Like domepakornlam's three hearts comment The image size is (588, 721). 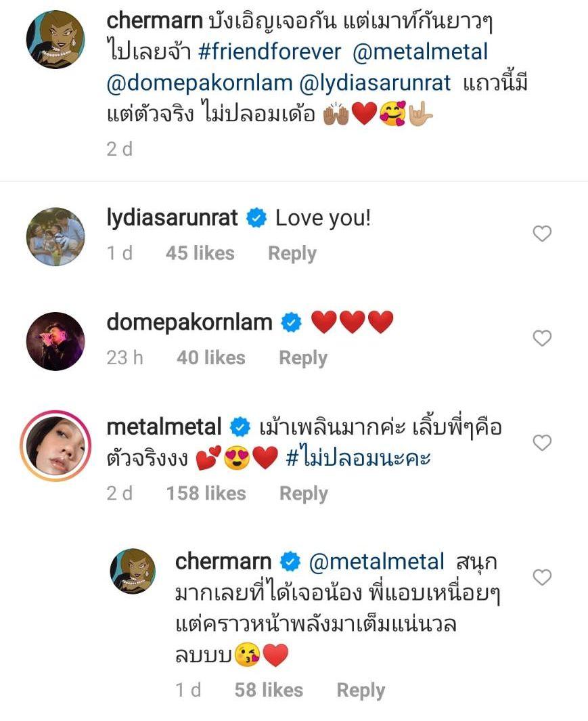point(542,338)
